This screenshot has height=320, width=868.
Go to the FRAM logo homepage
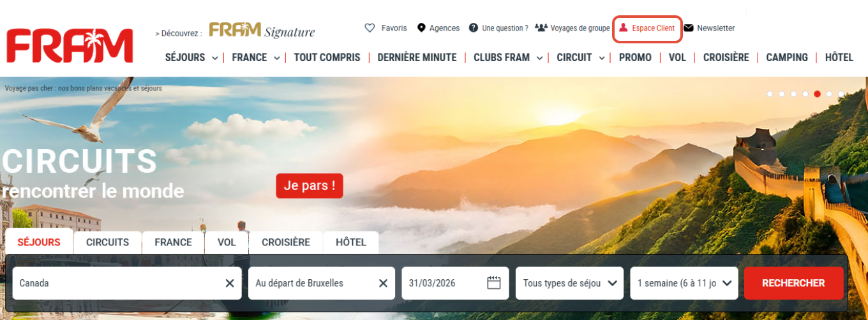coord(70,45)
